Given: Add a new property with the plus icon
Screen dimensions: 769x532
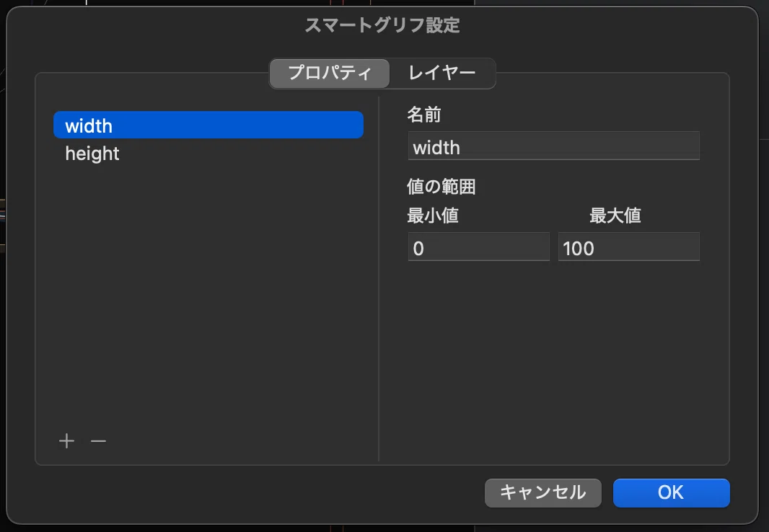Looking at the screenshot, I should [x=66, y=441].
